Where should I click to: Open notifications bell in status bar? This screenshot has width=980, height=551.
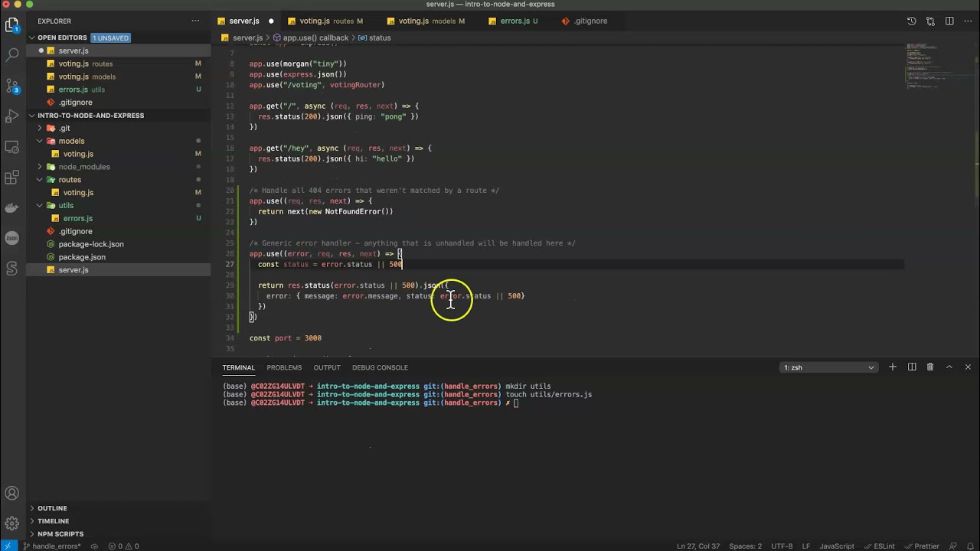click(x=970, y=546)
